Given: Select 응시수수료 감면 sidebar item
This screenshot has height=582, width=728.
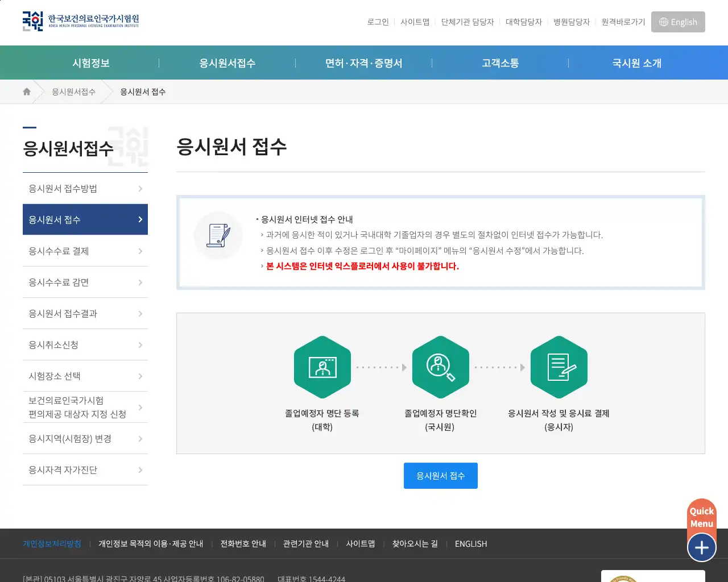Looking at the screenshot, I should [x=85, y=282].
